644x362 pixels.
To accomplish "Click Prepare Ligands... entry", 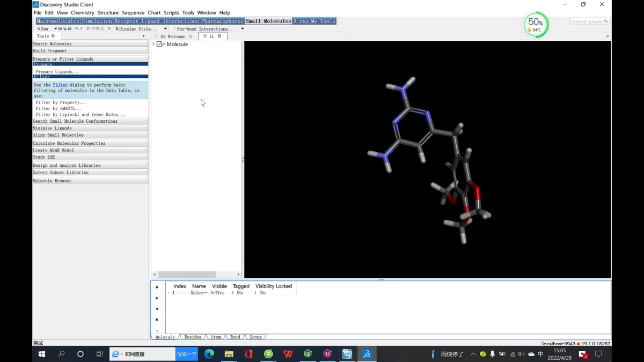I will 57,71.
